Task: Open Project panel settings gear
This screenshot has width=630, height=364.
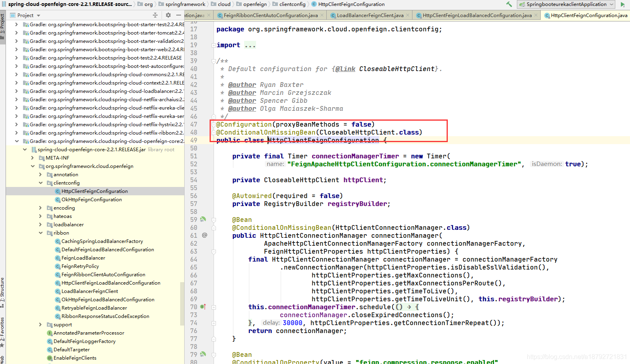Action: (168, 15)
